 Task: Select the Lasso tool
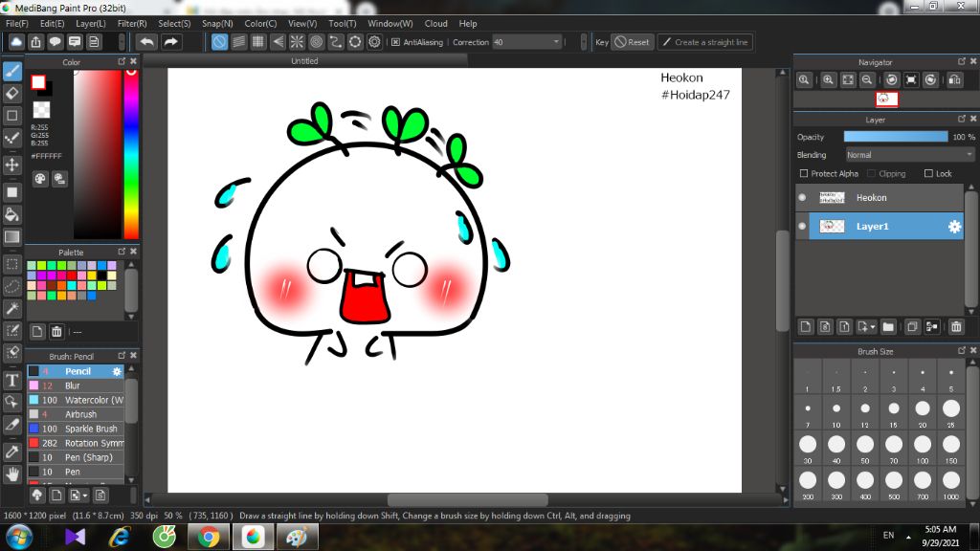[x=11, y=286]
